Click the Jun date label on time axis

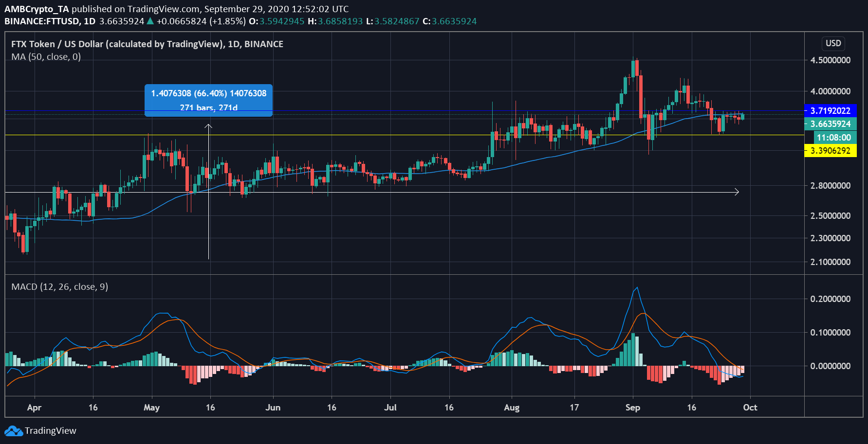point(273,408)
